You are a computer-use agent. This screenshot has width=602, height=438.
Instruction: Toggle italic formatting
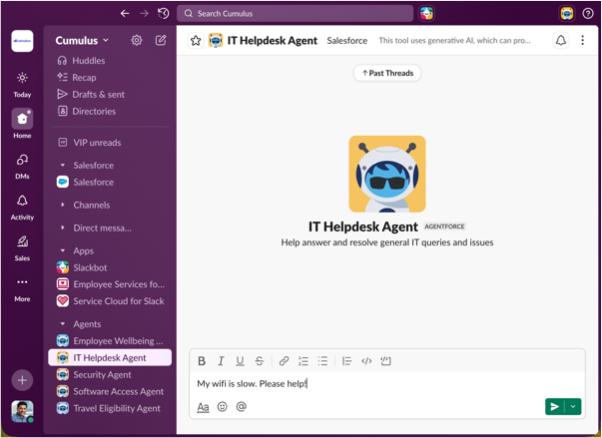(221, 361)
